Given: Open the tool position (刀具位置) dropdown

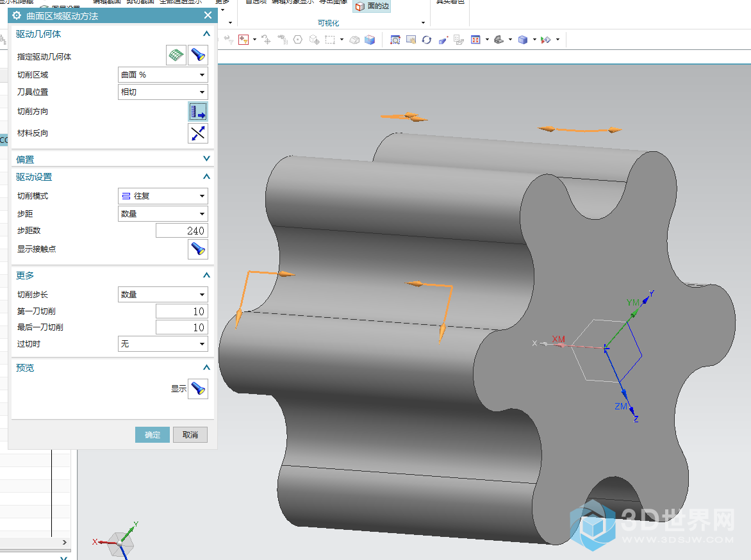Looking at the screenshot, I should click(163, 92).
